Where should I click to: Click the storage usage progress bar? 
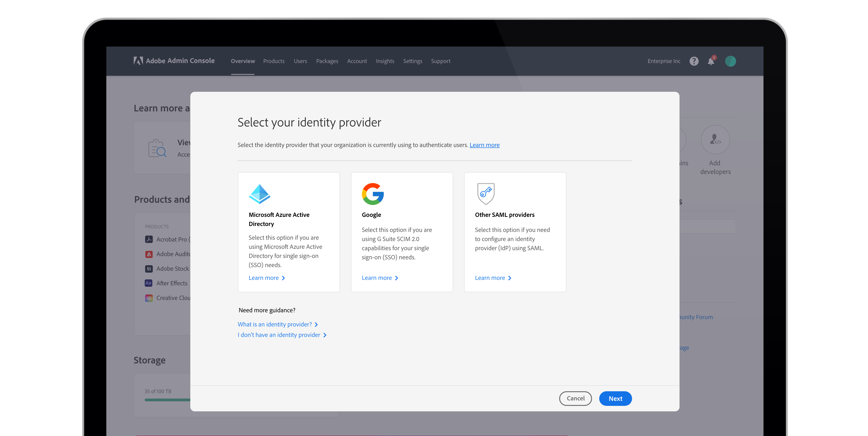167,400
